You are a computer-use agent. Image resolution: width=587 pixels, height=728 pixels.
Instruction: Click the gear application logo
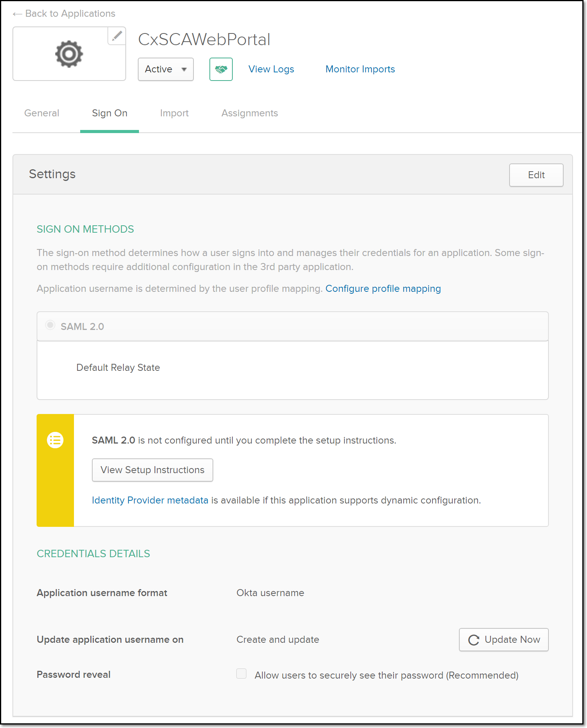(x=69, y=54)
